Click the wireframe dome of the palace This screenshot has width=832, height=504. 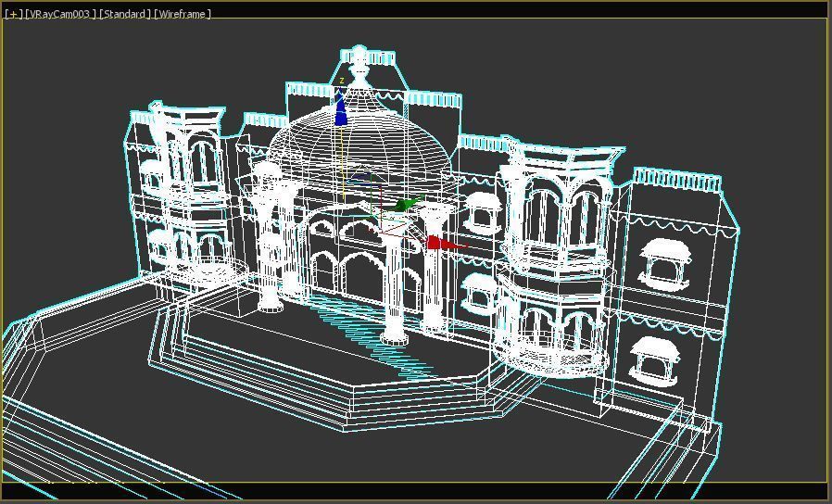click(360, 141)
